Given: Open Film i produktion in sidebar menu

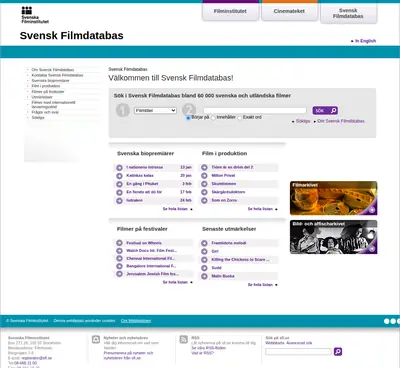Looking at the screenshot, I should tap(46, 86).
